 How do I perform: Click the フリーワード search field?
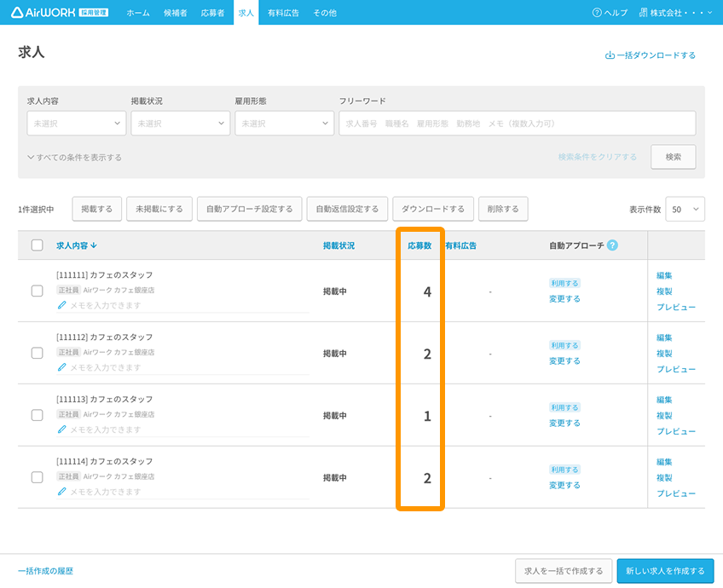click(x=518, y=123)
